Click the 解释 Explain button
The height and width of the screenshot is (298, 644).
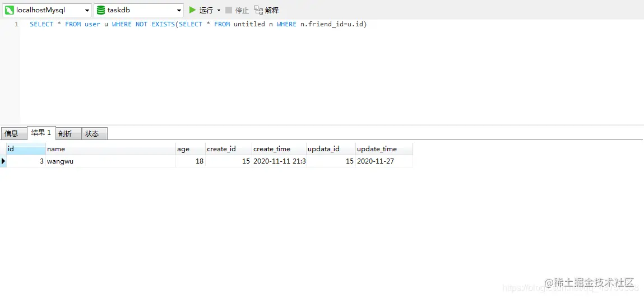(267, 10)
